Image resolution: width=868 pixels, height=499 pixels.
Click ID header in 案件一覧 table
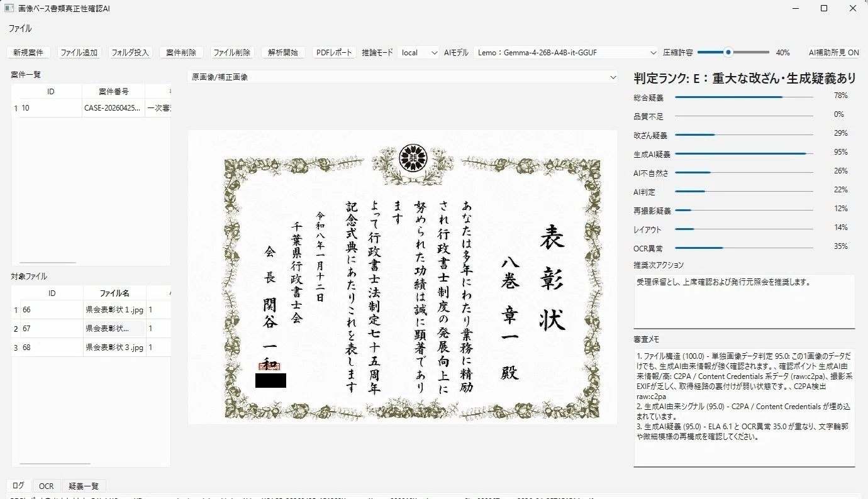tap(51, 92)
